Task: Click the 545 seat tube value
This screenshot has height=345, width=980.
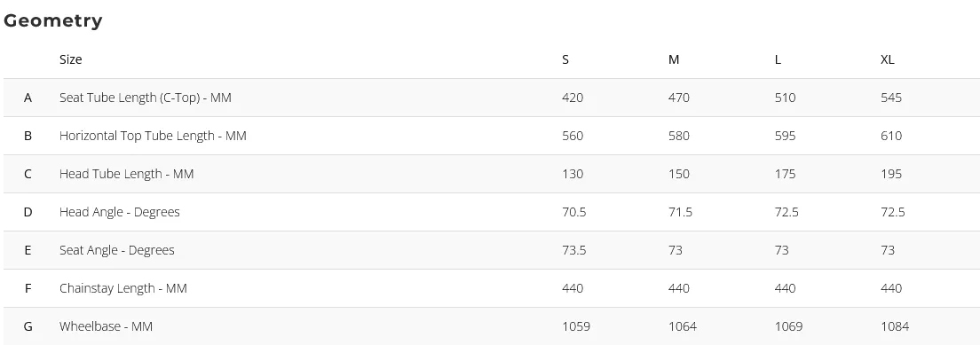Action: tap(891, 98)
